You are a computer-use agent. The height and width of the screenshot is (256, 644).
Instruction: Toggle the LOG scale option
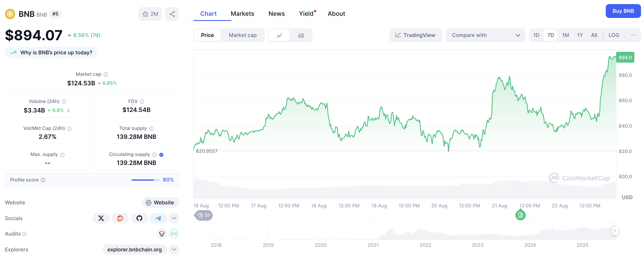pyautogui.click(x=614, y=35)
